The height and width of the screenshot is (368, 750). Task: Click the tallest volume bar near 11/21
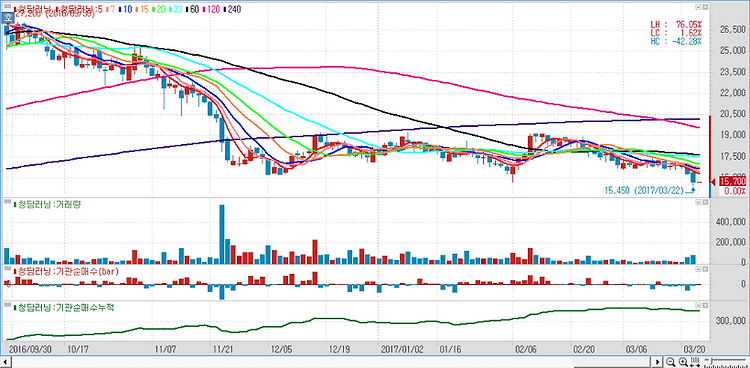[221, 234]
